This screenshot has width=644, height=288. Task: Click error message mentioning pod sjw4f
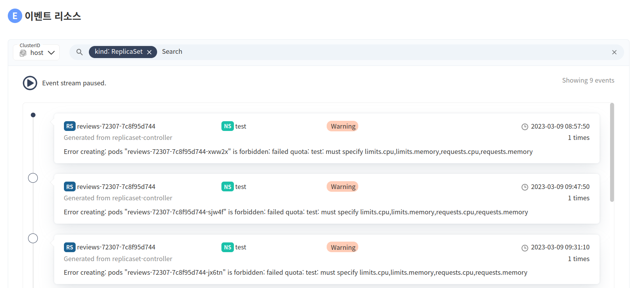(296, 212)
